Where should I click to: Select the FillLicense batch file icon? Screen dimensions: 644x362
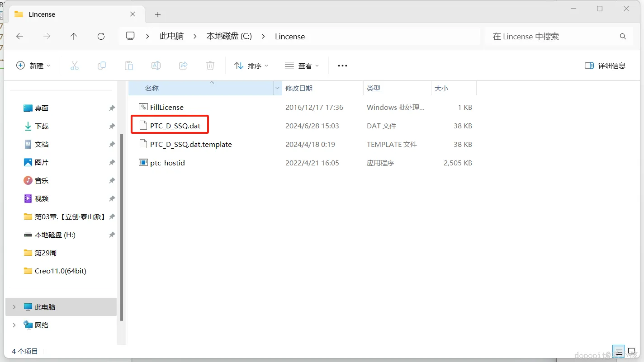click(143, 107)
